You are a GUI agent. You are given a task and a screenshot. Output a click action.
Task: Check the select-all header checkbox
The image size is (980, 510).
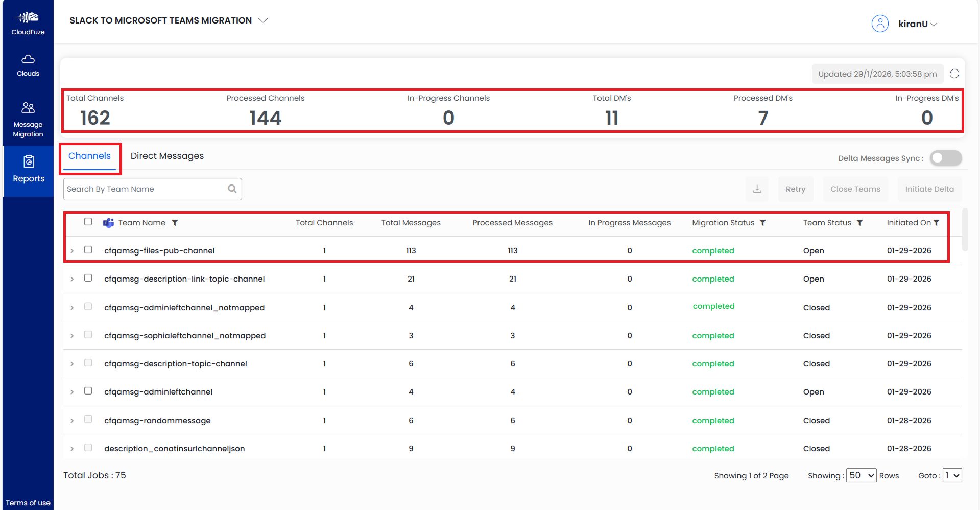coord(88,222)
